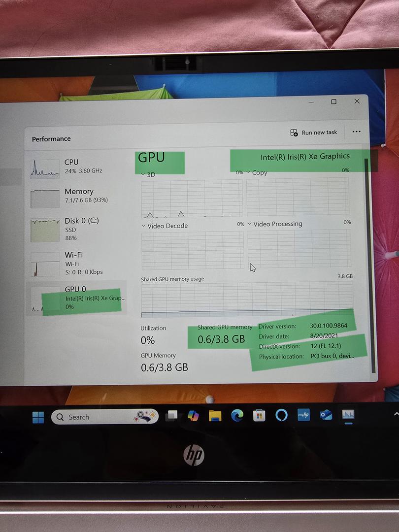Click the Utilization 0% value

click(148, 340)
